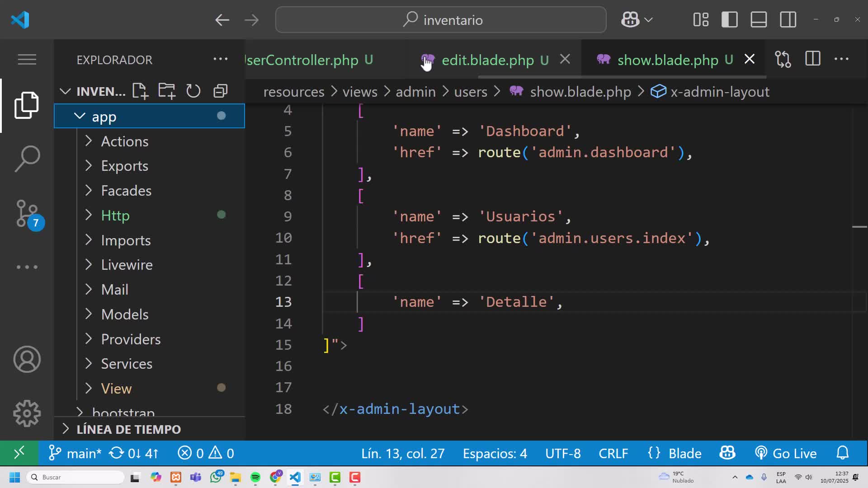
Task: Click admin in the breadcrumb path
Action: click(415, 92)
